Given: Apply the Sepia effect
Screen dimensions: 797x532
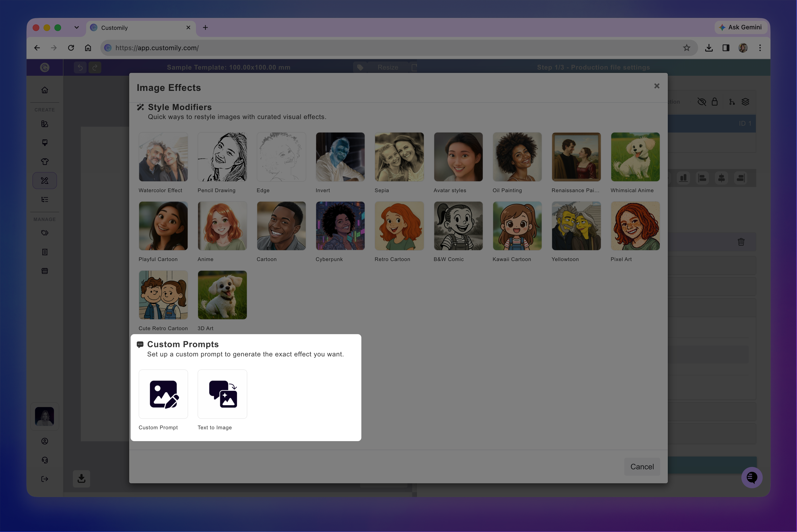Looking at the screenshot, I should click(x=399, y=157).
